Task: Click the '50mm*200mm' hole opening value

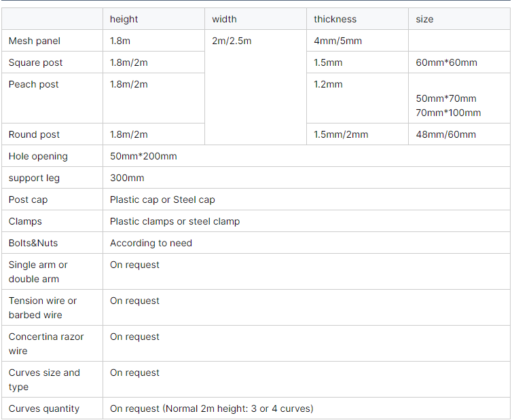Action: 143,156
